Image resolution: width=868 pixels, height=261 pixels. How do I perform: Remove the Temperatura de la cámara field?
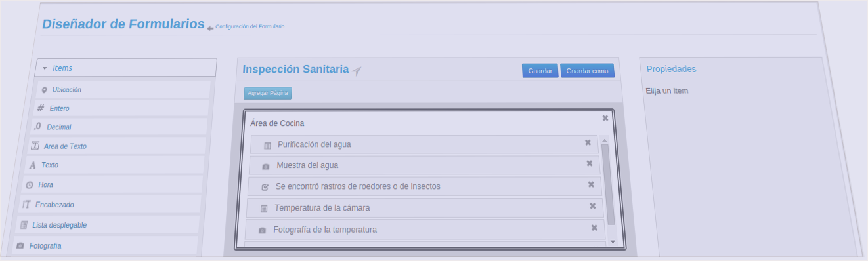(x=592, y=206)
